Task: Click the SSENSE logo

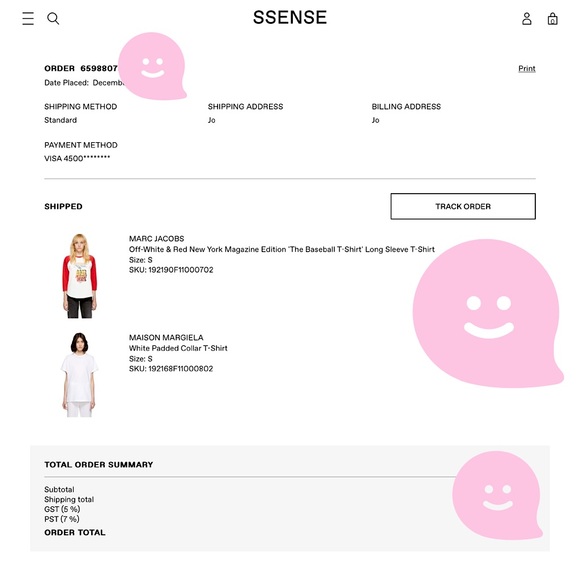Action: pos(290,17)
